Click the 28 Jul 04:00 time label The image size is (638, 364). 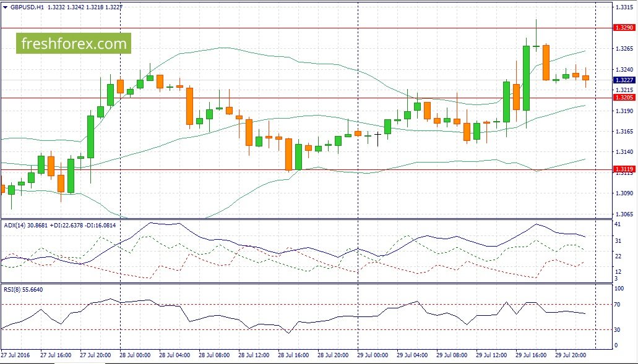coord(175,355)
